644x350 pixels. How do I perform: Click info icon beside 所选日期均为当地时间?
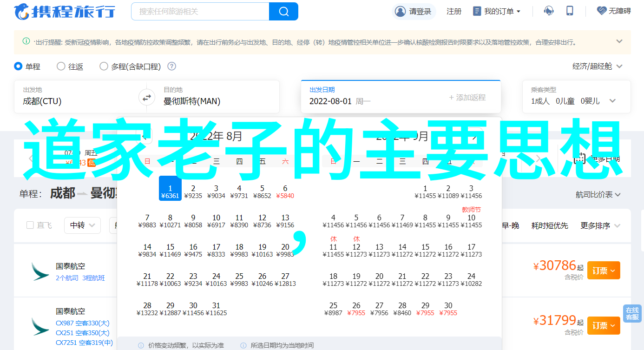point(243,346)
